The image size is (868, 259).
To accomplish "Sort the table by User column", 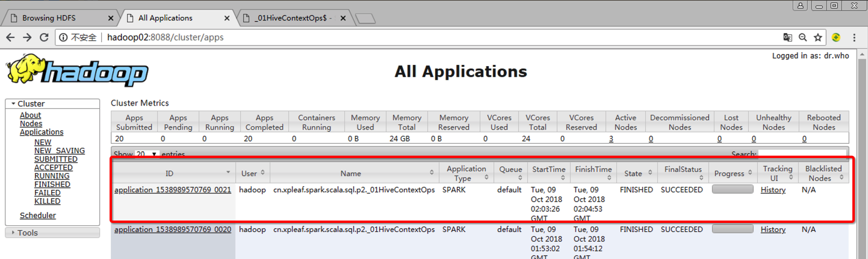I will click(253, 173).
